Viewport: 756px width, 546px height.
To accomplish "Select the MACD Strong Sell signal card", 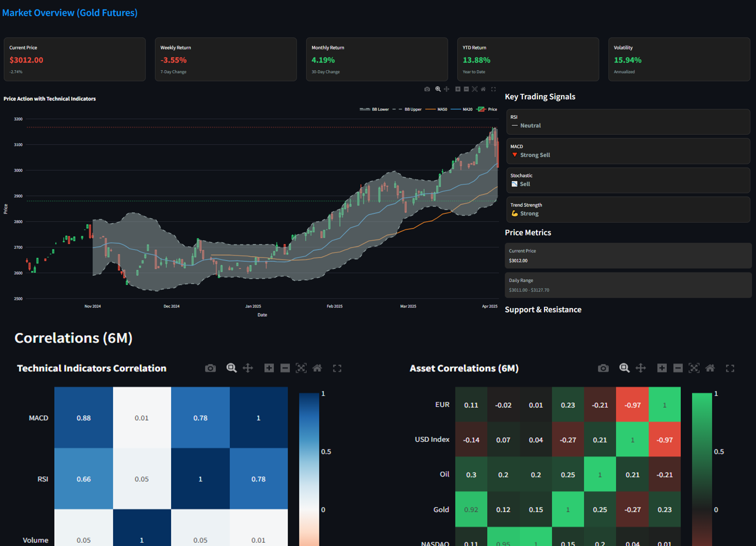I will point(627,150).
